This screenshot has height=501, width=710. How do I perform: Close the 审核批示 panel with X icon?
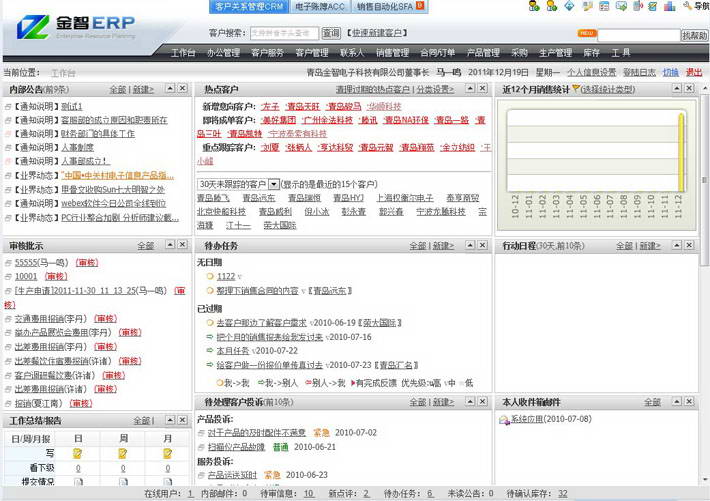(182, 245)
